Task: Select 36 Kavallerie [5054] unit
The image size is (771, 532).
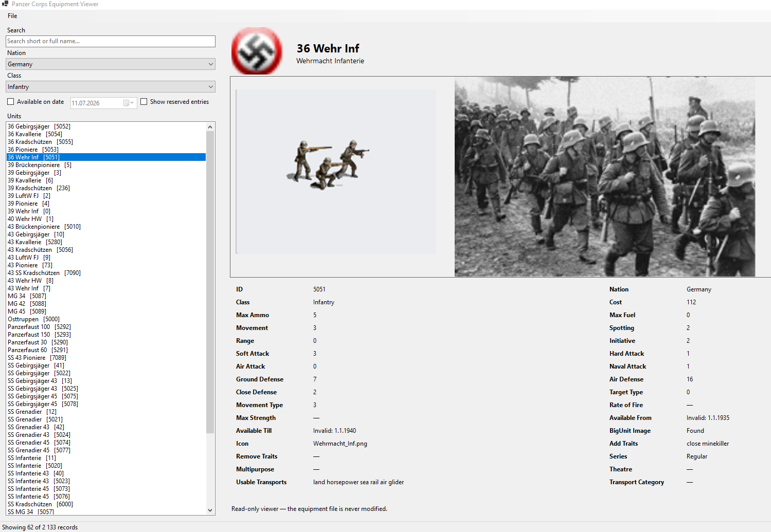Action: (106, 134)
